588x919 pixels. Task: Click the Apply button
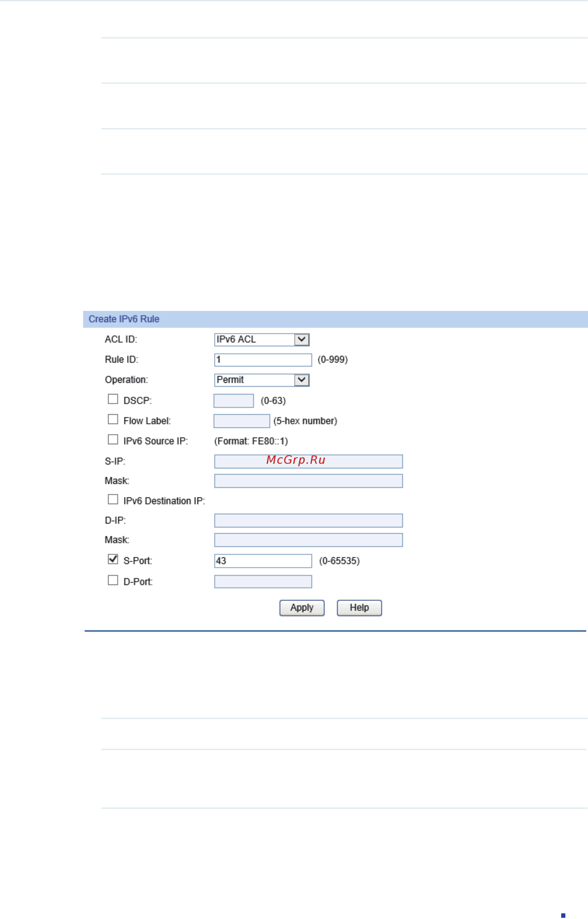pyautogui.click(x=302, y=607)
